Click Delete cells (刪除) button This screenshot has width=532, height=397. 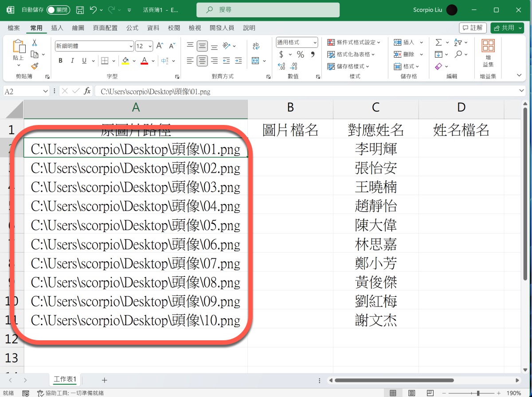point(408,54)
